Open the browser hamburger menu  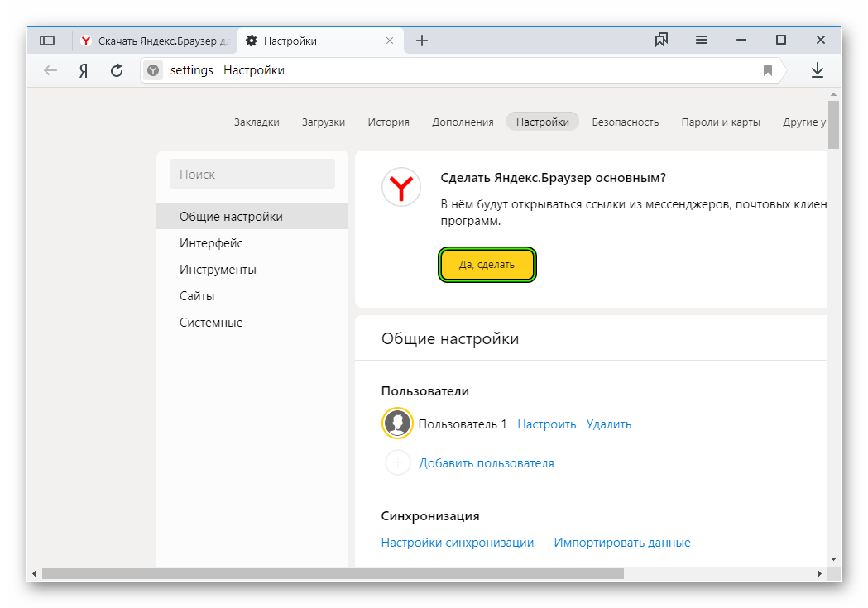[x=702, y=40]
